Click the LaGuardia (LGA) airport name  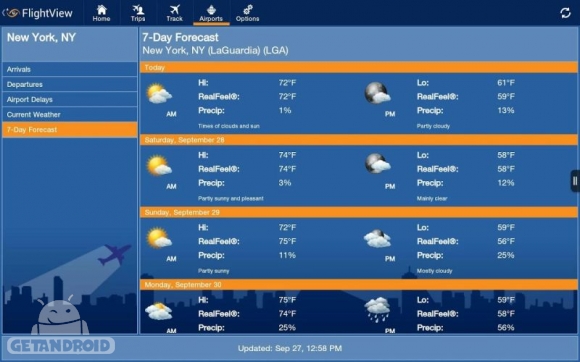[x=215, y=51]
